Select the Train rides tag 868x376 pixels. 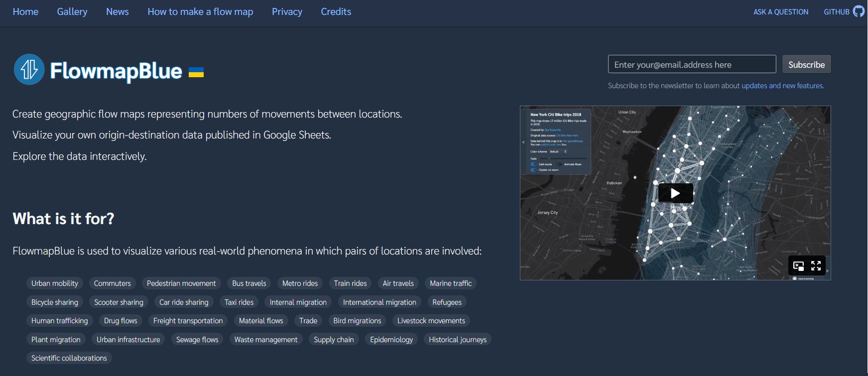pyautogui.click(x=350, y=283)
